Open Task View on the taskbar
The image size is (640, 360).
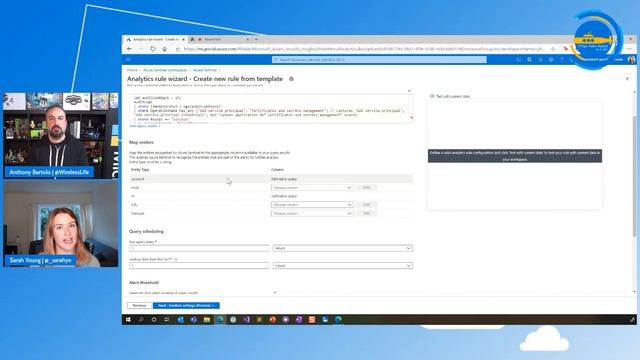(x=167, y=320)
